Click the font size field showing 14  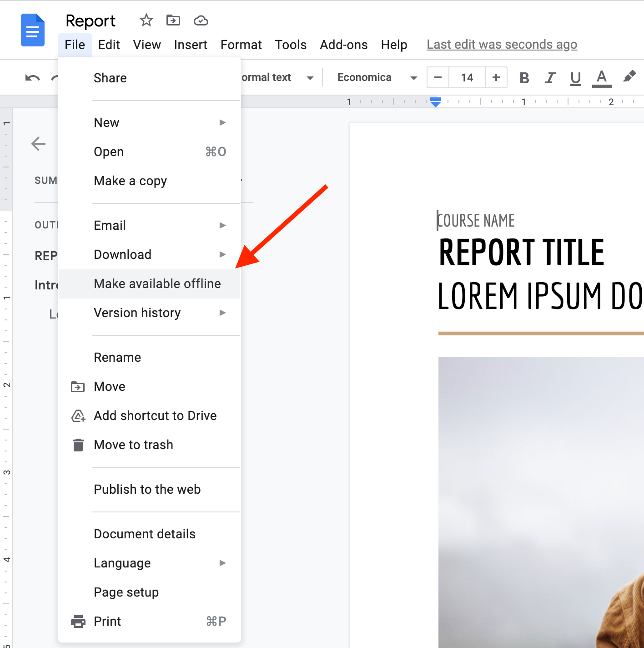[467, 78]
